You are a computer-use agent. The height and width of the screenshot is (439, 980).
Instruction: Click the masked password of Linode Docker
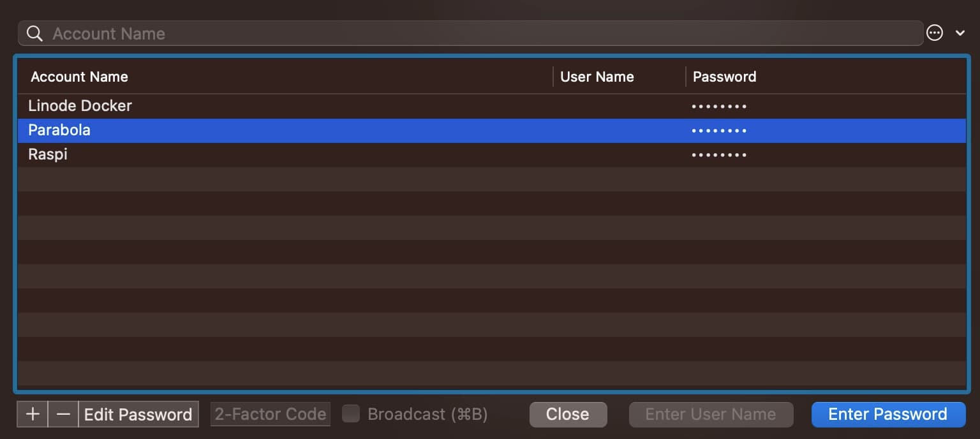click(719, 107)
